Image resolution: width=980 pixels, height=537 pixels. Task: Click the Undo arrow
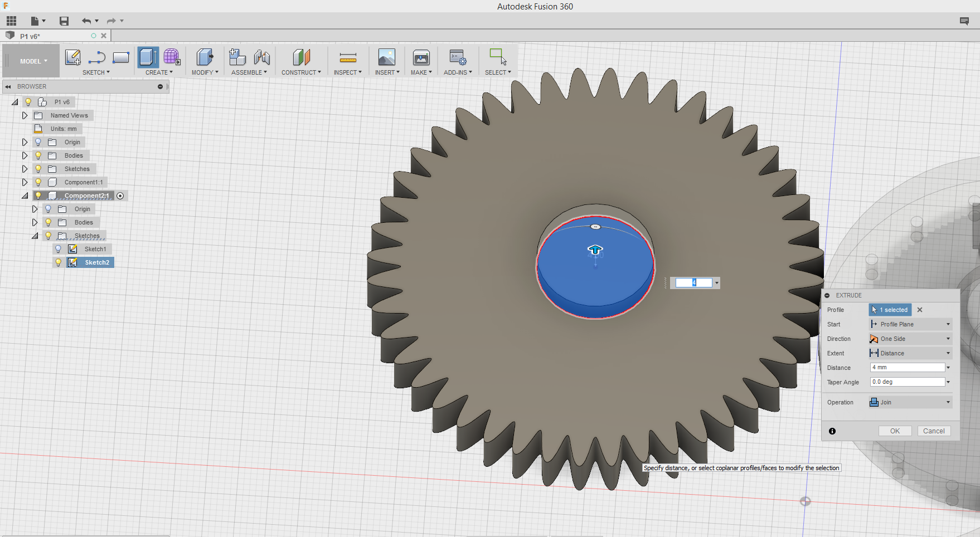click(86, 21)
